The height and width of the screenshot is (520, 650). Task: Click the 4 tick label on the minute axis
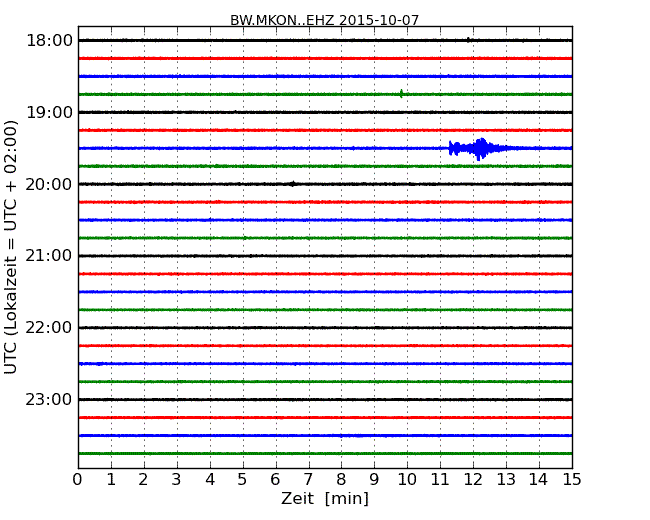coord(210,480)
